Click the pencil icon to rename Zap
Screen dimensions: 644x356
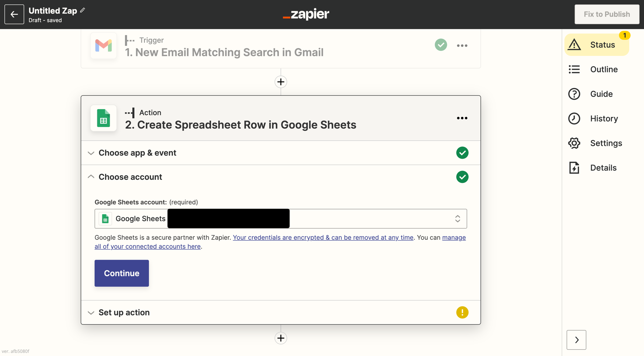click(83, 10)
